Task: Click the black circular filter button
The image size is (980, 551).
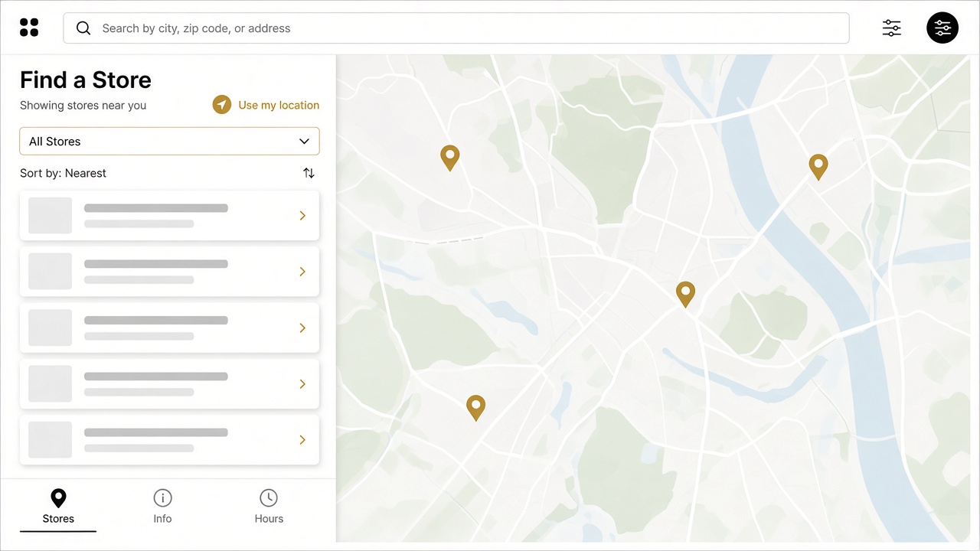Action: pos(942,28)
